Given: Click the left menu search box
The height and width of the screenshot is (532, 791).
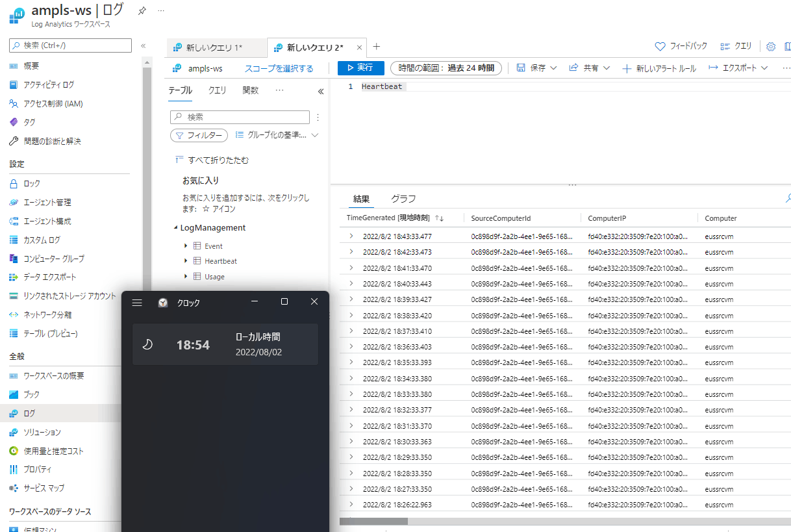Looking at the screenshot, I should (x=71, y=45).
